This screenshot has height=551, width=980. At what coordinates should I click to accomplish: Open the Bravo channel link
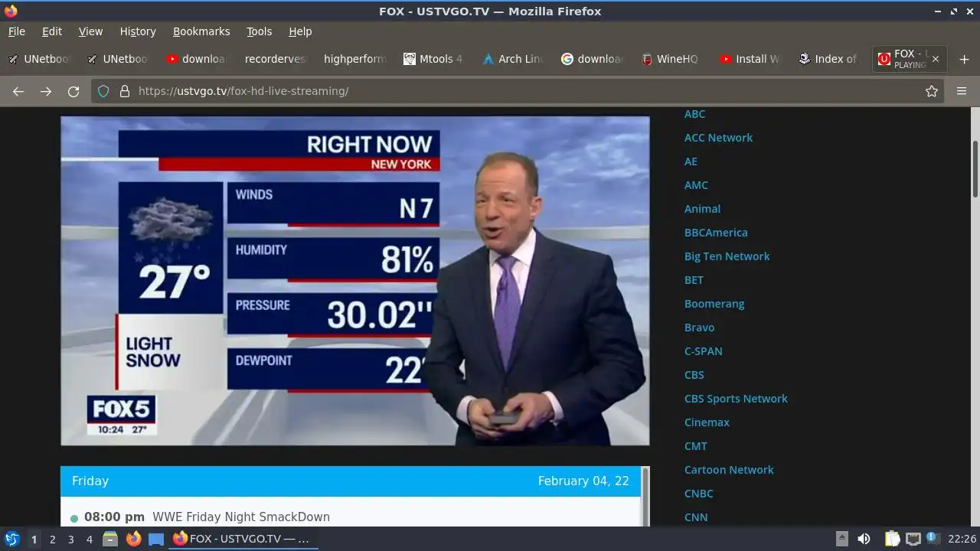click(699, 328)
